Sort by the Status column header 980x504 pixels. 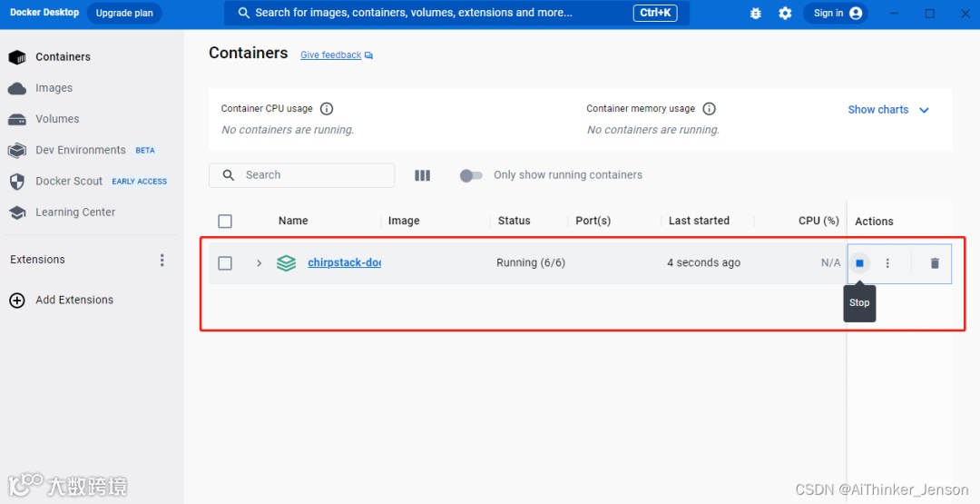[514, 221]
